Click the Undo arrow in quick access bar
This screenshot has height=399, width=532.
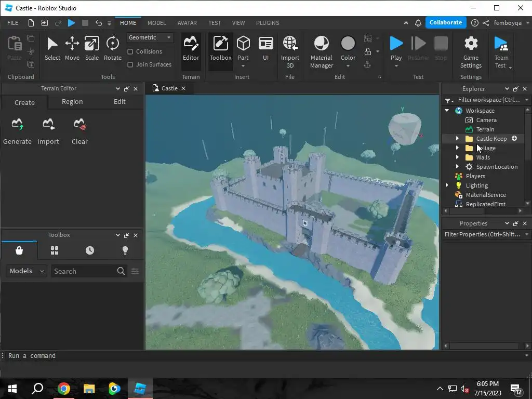[x=98, y=23]
